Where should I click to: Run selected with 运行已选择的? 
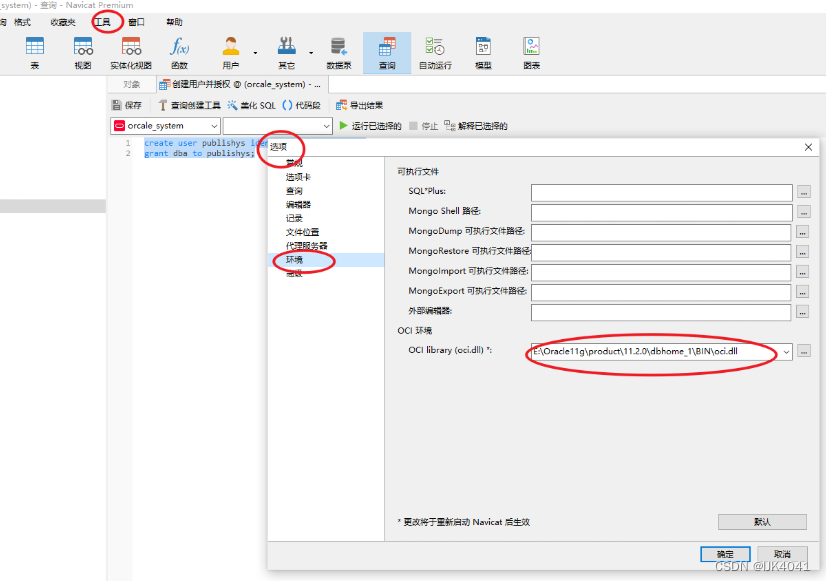[x=370, y=126]
